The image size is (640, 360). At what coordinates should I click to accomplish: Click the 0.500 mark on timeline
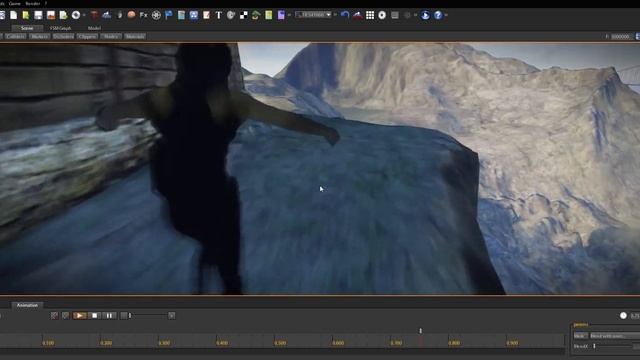(280, 343)
